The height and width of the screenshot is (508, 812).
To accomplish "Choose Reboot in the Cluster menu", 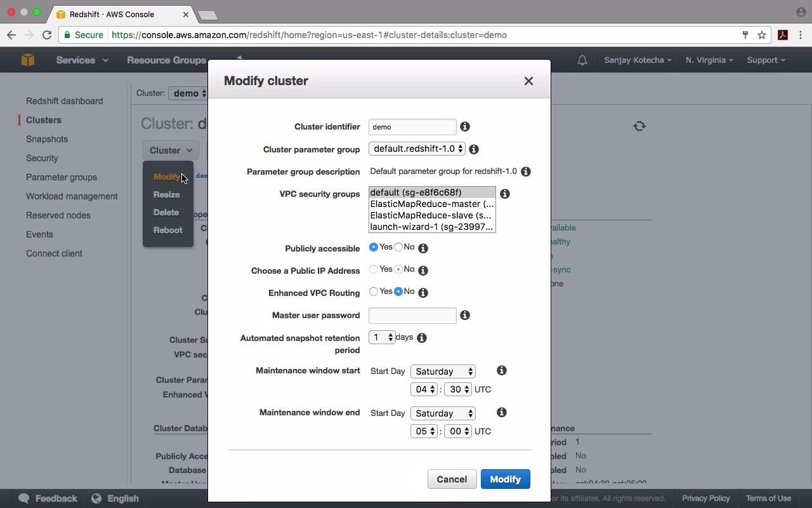I will 168,231.
